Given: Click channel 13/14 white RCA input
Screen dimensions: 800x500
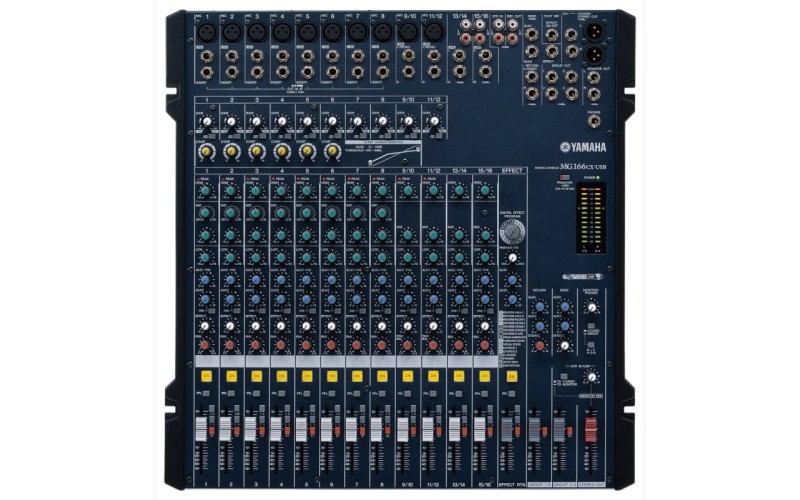Looking at the screenshot, I should pyautogui.click(x=465, y=24).
